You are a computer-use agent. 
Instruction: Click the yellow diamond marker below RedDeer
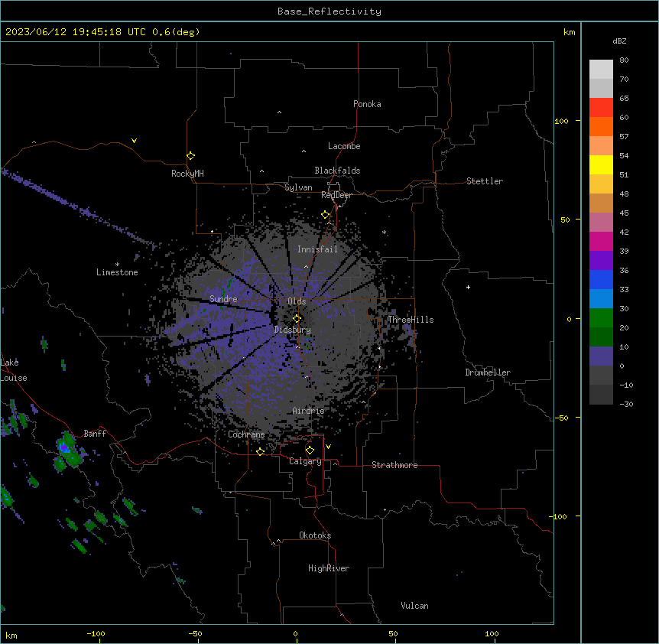pyautogui.click(x=326, y=215)
